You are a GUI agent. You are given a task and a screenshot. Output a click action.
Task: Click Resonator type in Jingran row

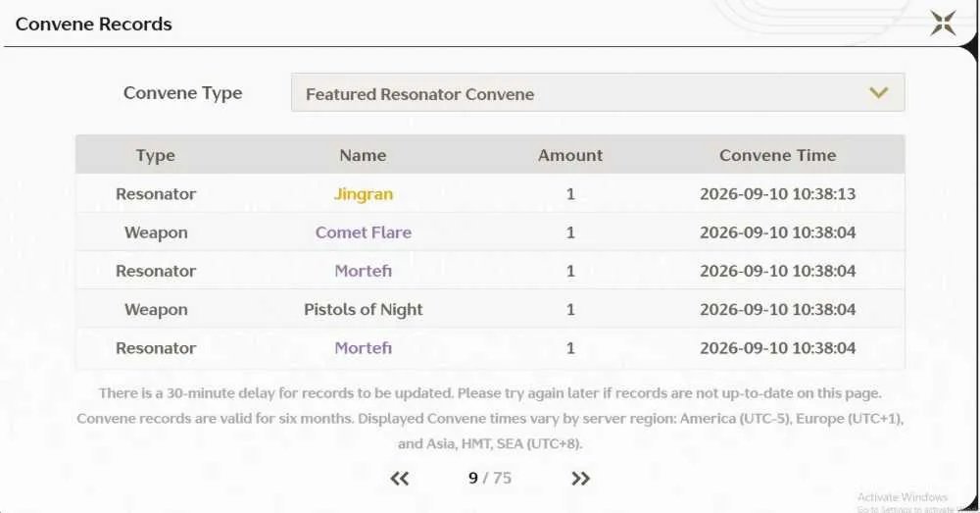tap(156, 194)
